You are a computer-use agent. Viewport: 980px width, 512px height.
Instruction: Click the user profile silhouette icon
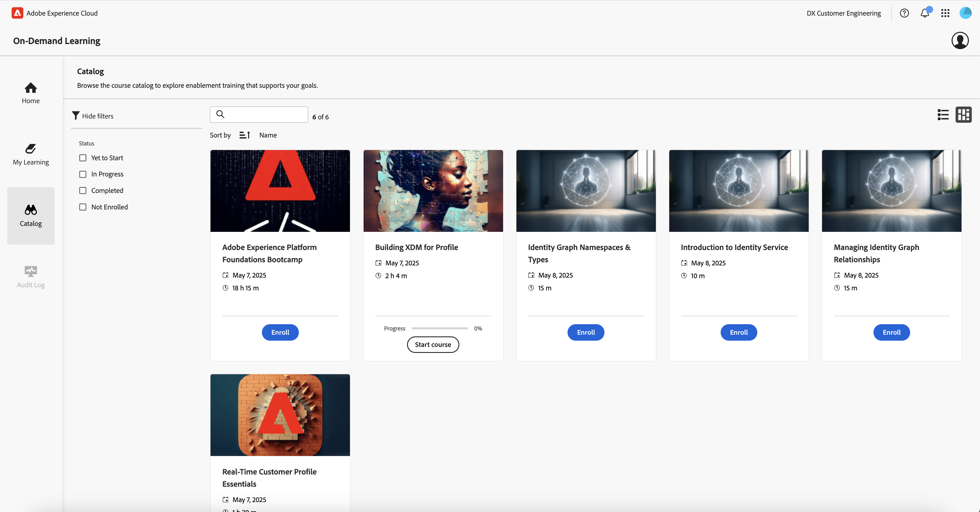[960, 41]
